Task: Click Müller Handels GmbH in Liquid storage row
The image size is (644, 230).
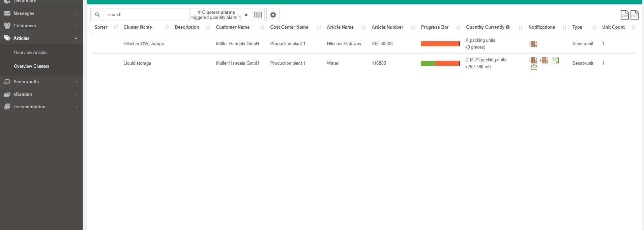Action: [237, 63]
